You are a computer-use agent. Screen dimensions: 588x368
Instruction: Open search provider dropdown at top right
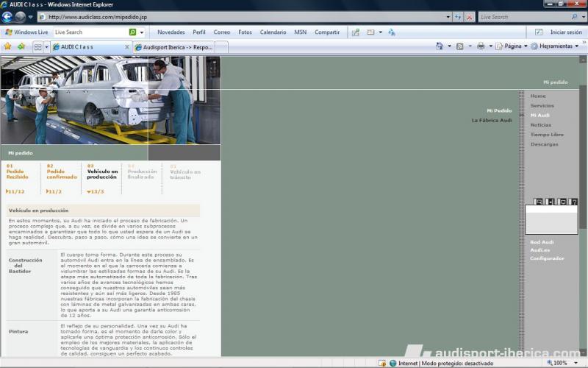[584, 17]
